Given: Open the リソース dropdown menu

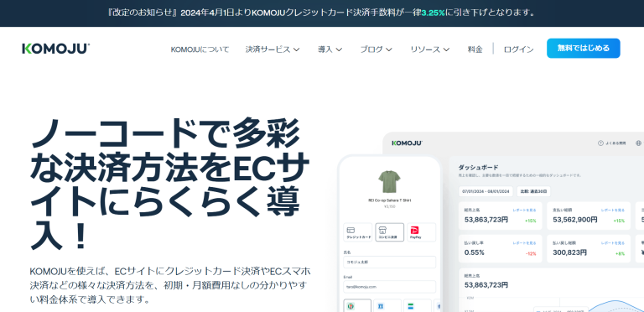Looking at the screenshot, I should (429, 49).
